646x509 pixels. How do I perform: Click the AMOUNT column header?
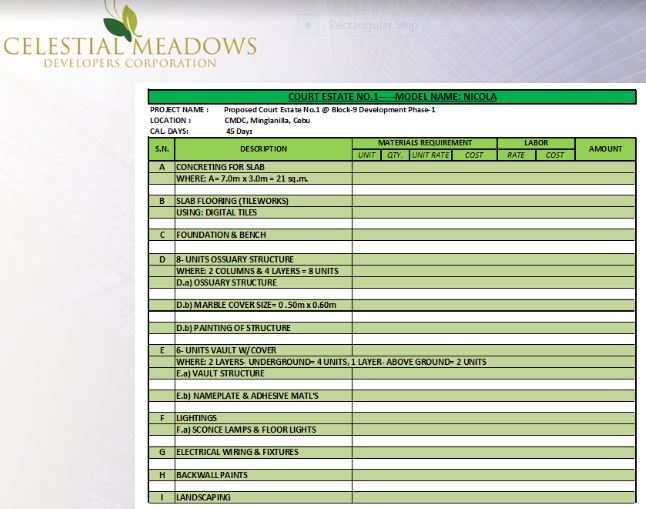[x=605, y=149]
